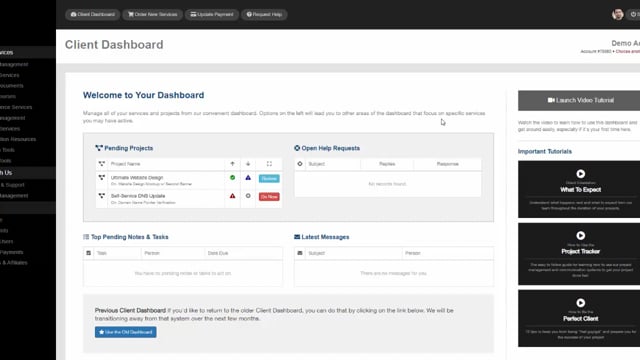The image size is (640, 360).
Task: Open Update Payment in top bar
Action: click(212, 14)
